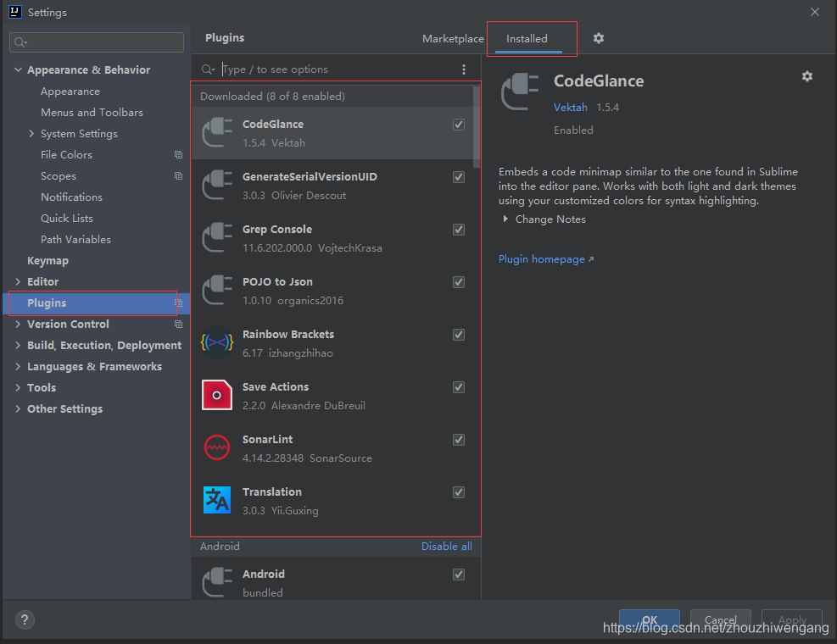This screenshot has height=644, width=837.
Task: Toggle Rainbow Brackets enabled checkbox
Action: pos(459,335)
